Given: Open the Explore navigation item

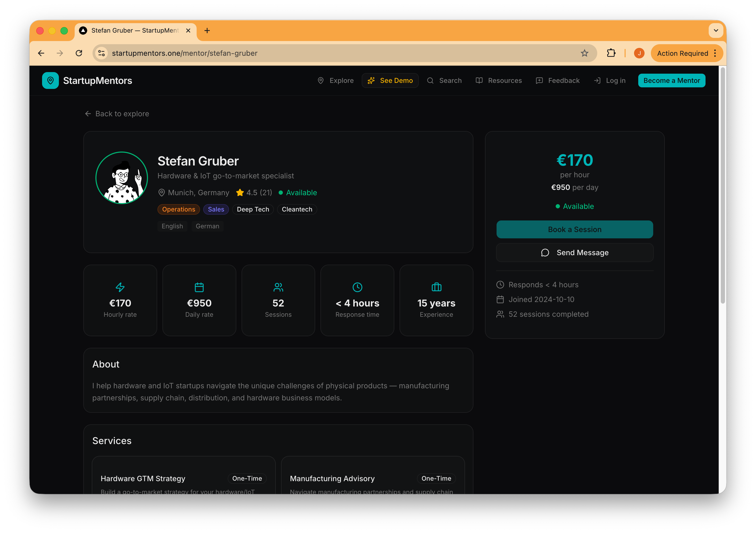Looking at the screenshot, I should (335, 81).
